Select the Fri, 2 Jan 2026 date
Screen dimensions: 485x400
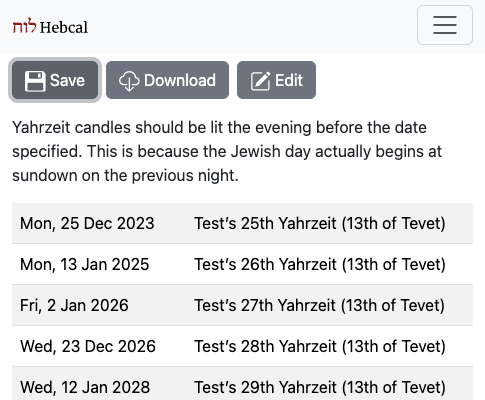pyautogui.click(x=74, y=305)
